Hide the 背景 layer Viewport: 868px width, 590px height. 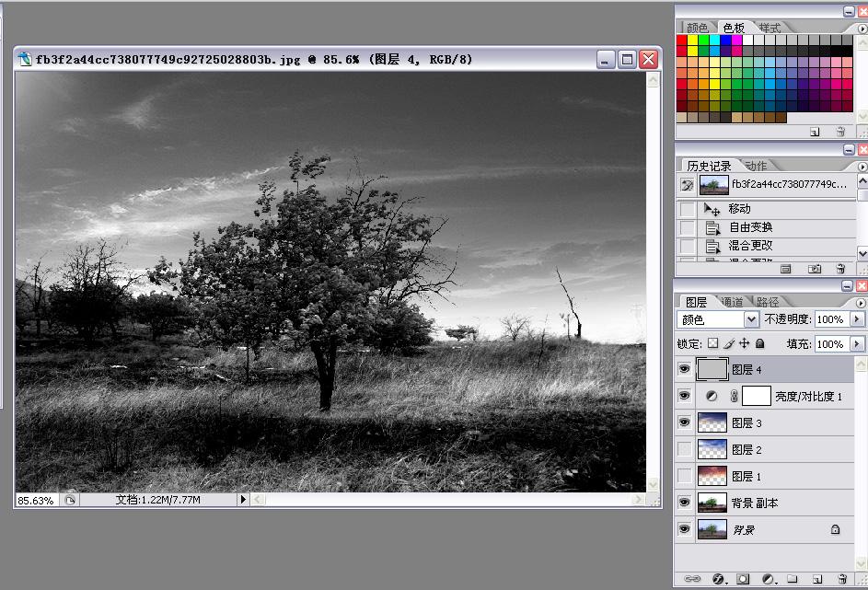click(x=685, y=528)
